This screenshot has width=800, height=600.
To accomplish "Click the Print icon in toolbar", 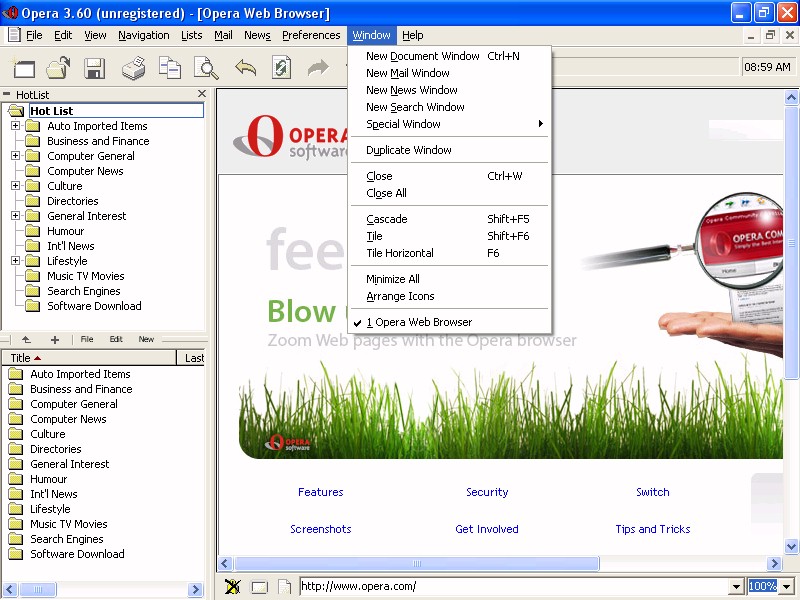I will tap(134, 68).
